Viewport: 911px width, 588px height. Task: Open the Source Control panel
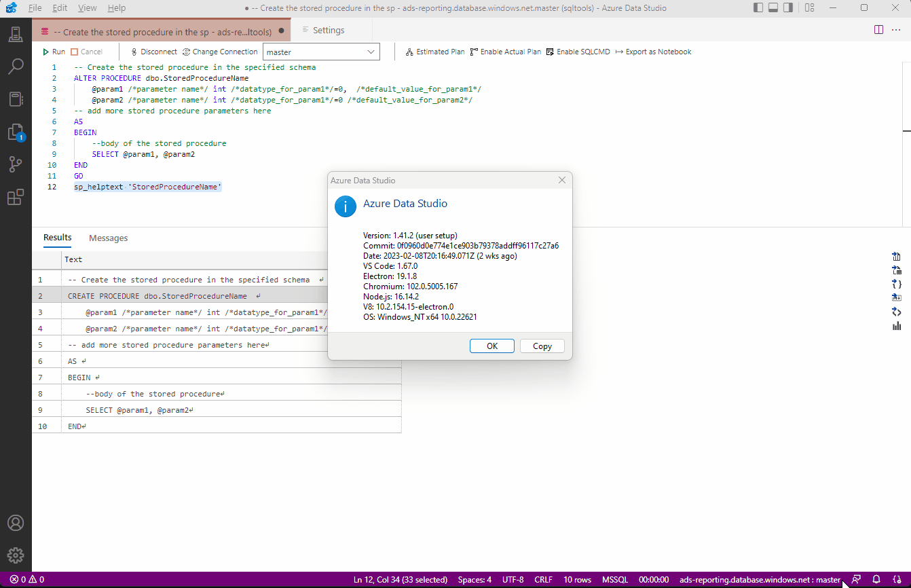[x=16, y=164]
